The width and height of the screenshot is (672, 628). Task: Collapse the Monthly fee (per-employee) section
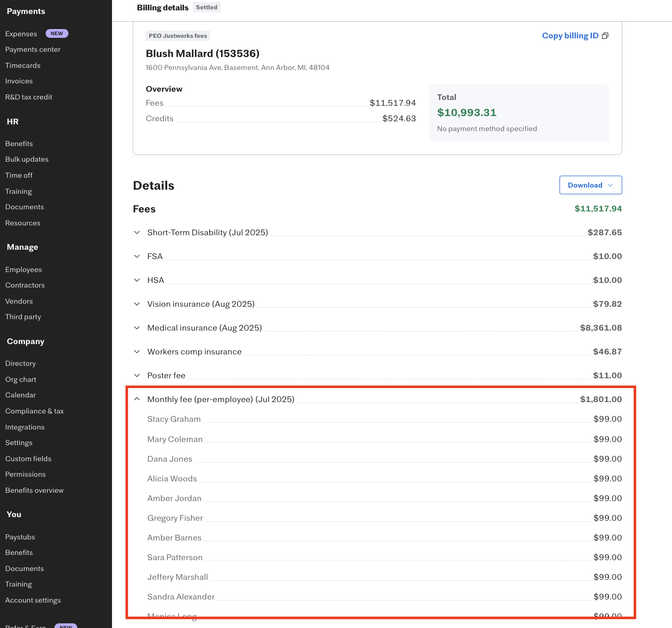click(x=137, y=399)
